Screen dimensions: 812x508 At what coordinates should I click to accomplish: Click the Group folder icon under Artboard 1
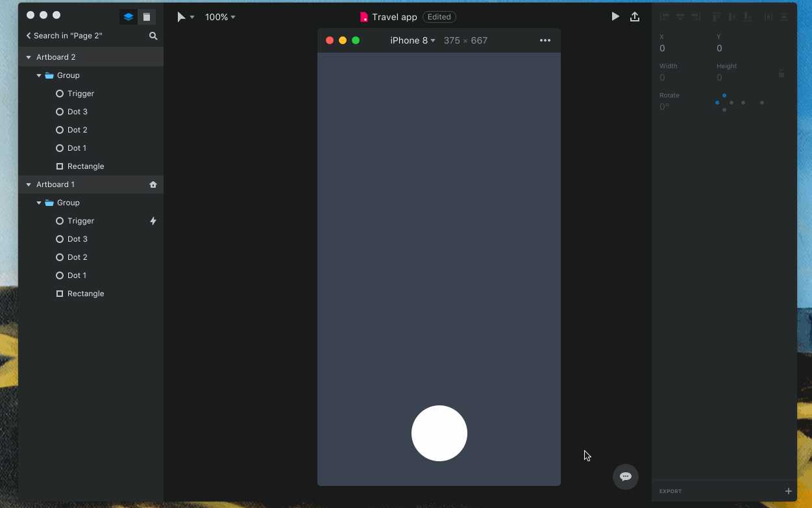click(49, 203)
